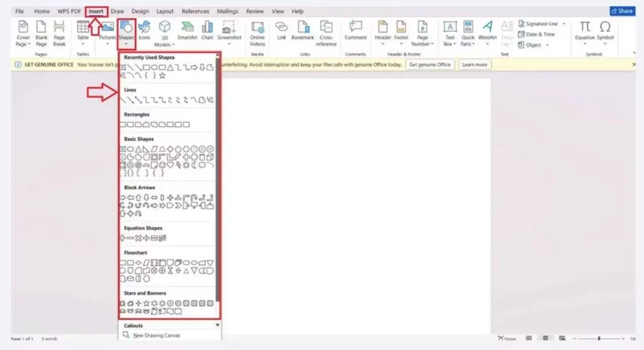Open the Draw tab
Screen dimensions: 644x350
[x=117, y=10]
